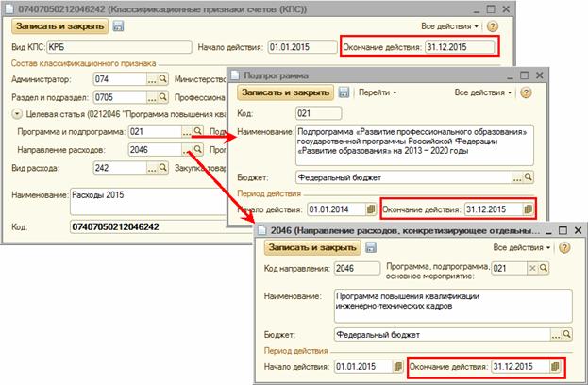Click the Наименование field with Расходы 2015
The height and width of the screenshot is (385, 588).
tap(142, 202)
